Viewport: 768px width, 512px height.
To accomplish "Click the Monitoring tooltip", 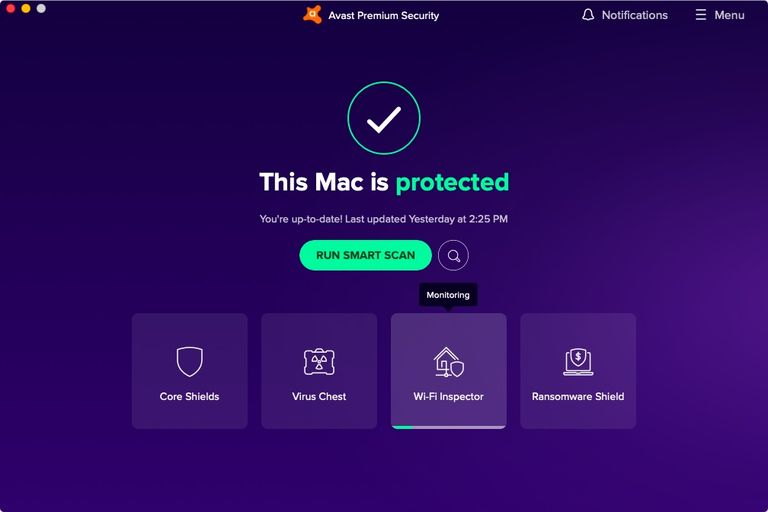I will (448, 295).
